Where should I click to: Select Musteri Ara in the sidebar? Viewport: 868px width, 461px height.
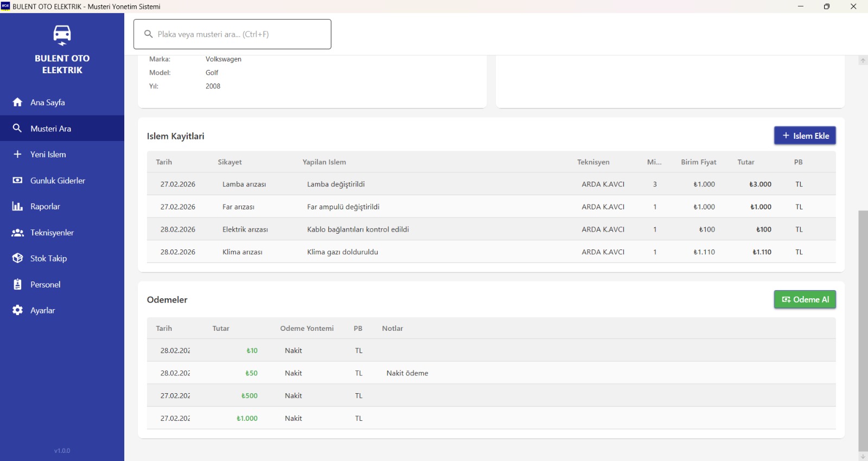50,129
